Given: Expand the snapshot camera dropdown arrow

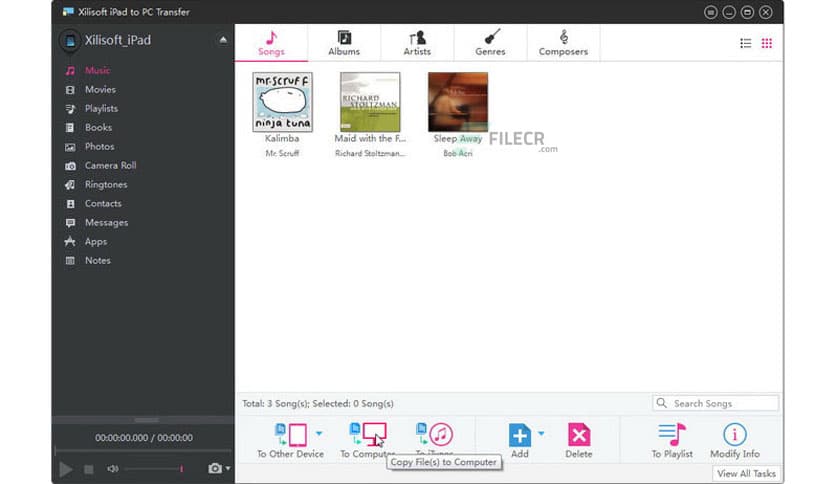Looking at the screenshot, I should point(228,469).
